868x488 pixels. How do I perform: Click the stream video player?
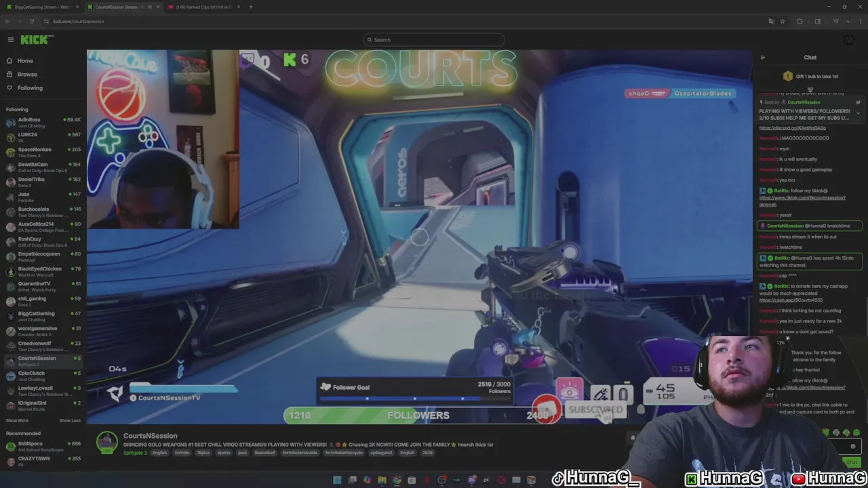click(420, 237)
